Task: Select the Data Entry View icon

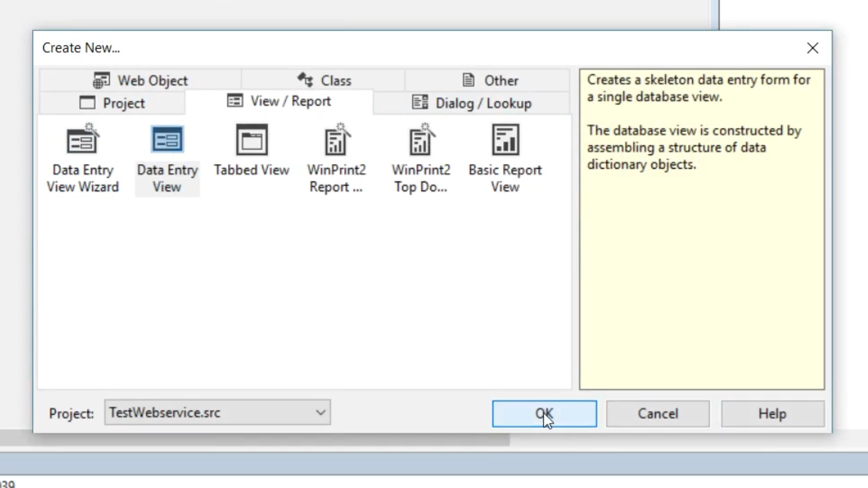Action: click(167, 140)
